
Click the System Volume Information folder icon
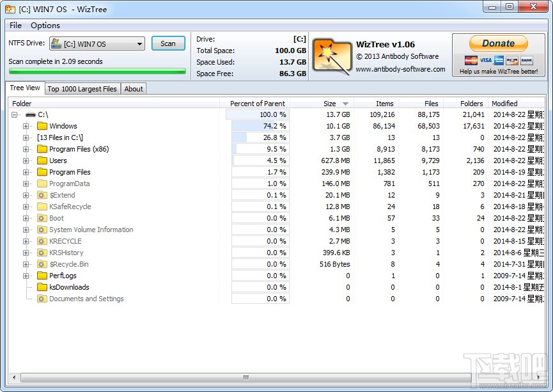coord(42,230)
